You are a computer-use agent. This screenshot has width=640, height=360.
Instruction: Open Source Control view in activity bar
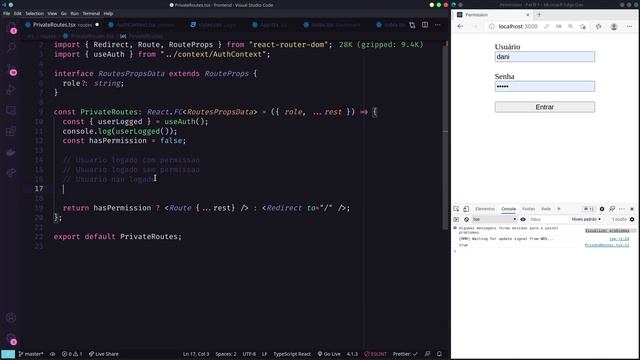tap(11, 69)
